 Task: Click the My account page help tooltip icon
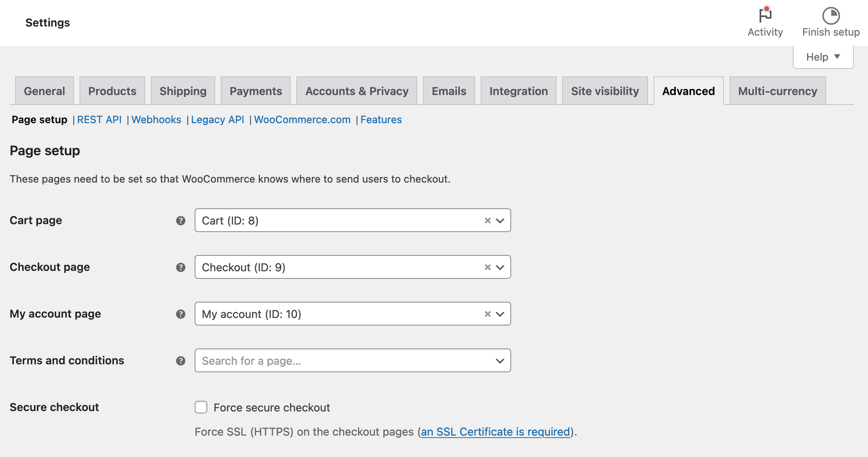(x=181, y=314)
